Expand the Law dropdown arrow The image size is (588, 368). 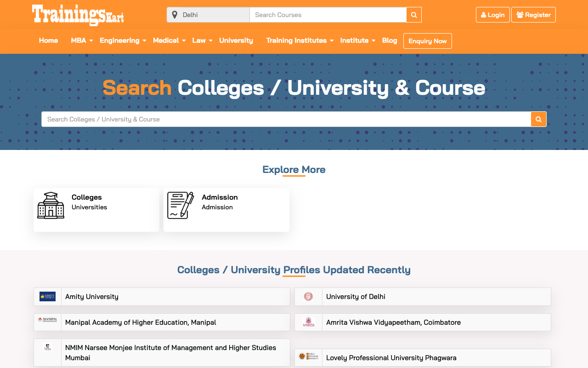(211, 40)
